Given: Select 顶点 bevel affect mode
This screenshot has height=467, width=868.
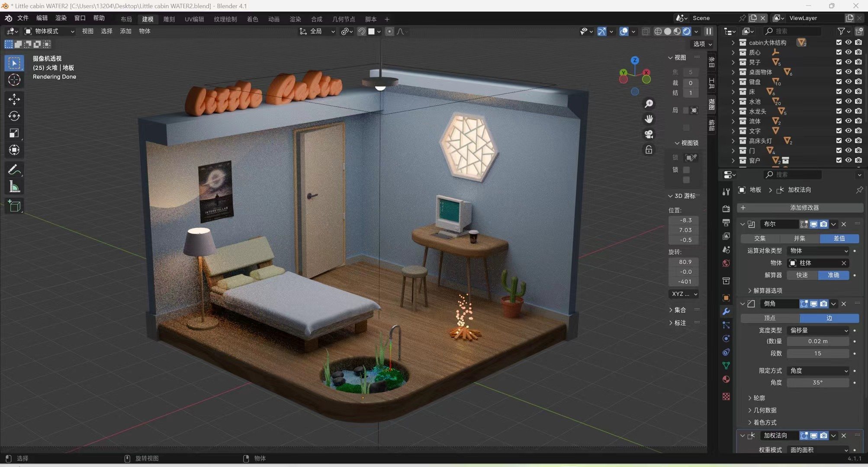Looking at the screenshot, I should [770, 318].
